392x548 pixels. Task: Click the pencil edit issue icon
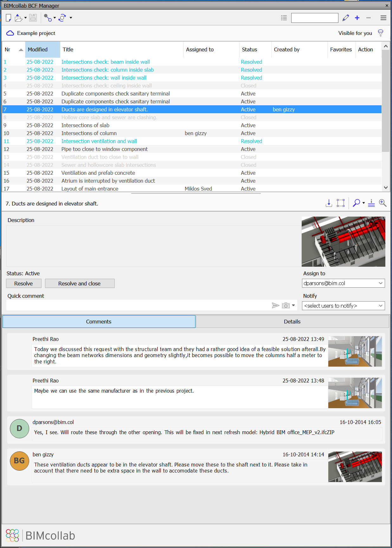346,18
